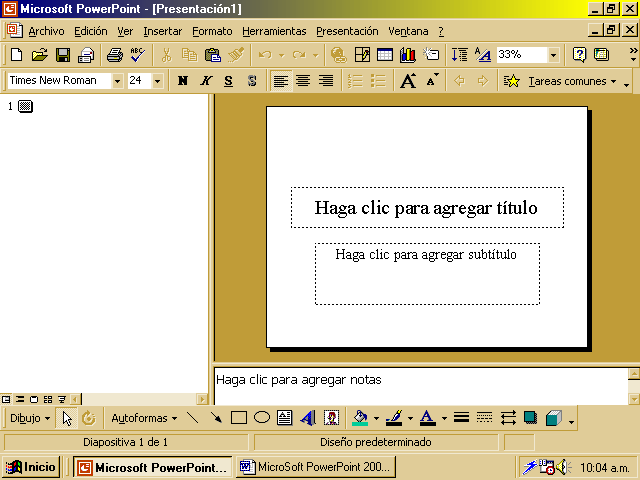Viewport: 640px width, 480px height.
Task: Select the Rectangle drawing tool
Action: tap(239, 418)
